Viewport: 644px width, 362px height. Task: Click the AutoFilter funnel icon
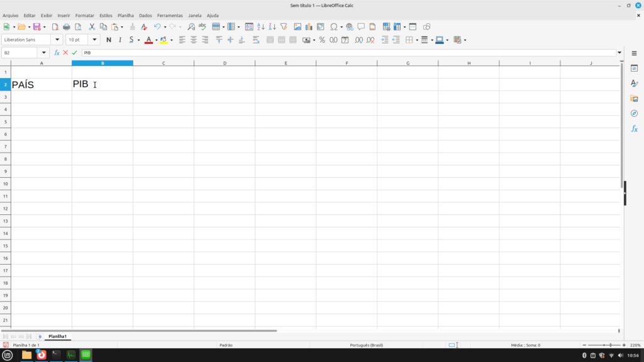coord(284,27)
